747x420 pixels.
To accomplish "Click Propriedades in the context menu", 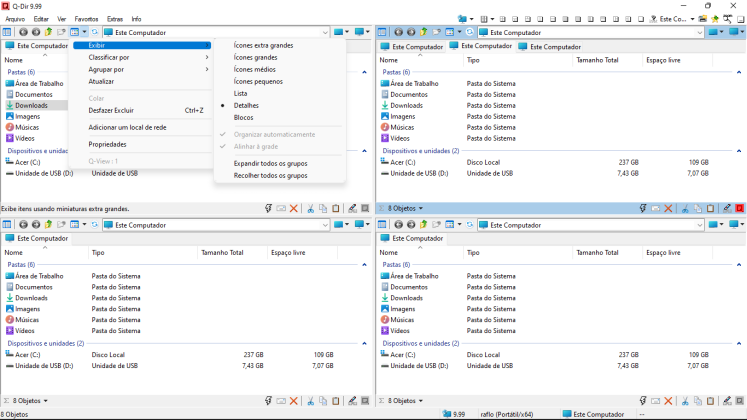I will pos(107,144).
